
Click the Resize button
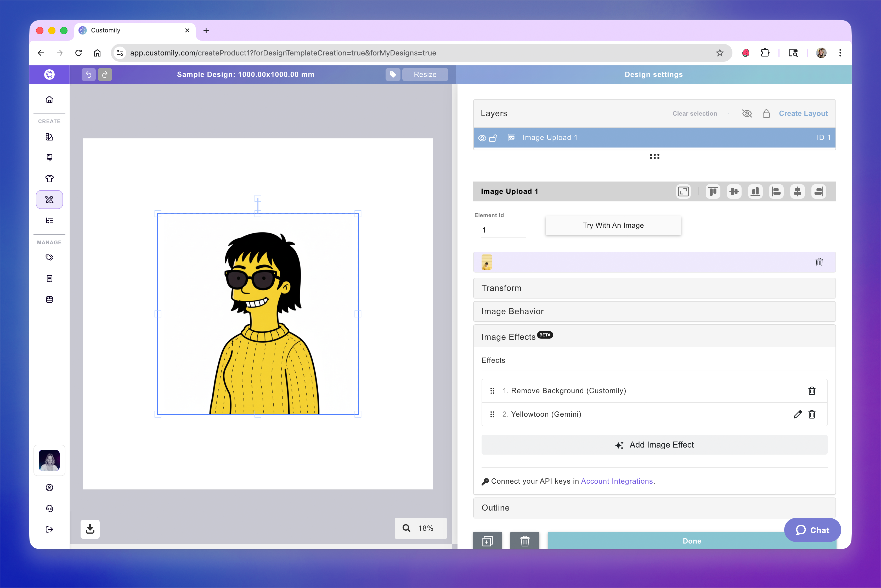click(425, 74)
